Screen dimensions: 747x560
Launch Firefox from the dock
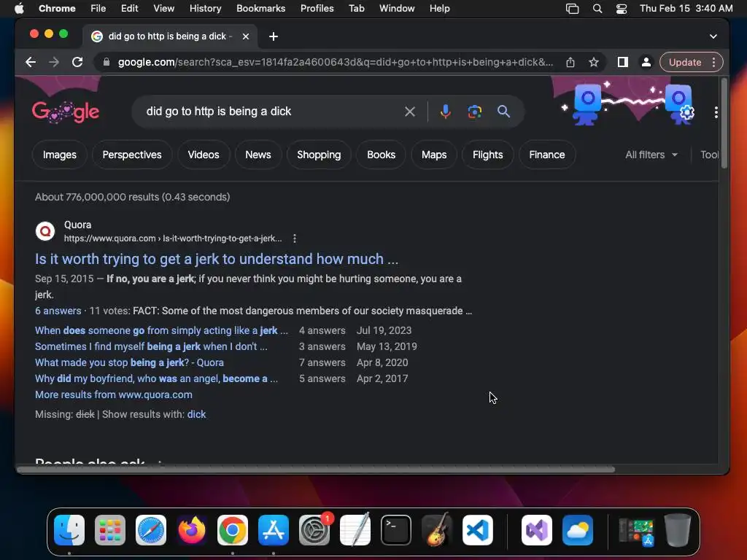coord(192,530)
